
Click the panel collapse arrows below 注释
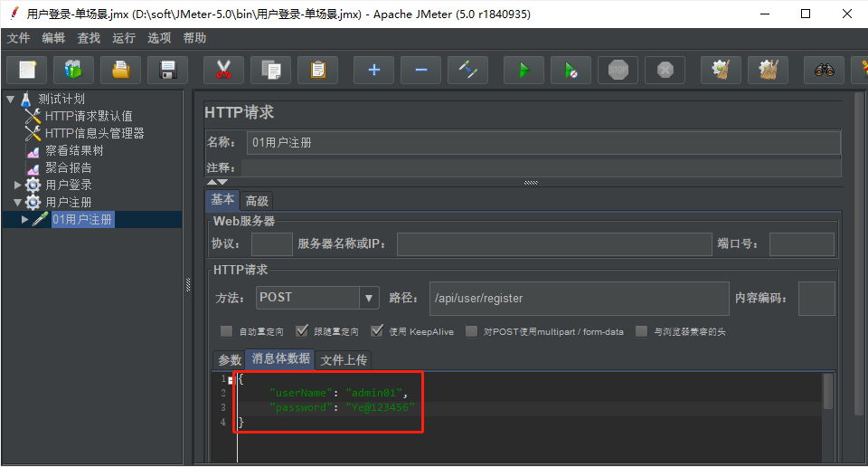tap(217, 182)
